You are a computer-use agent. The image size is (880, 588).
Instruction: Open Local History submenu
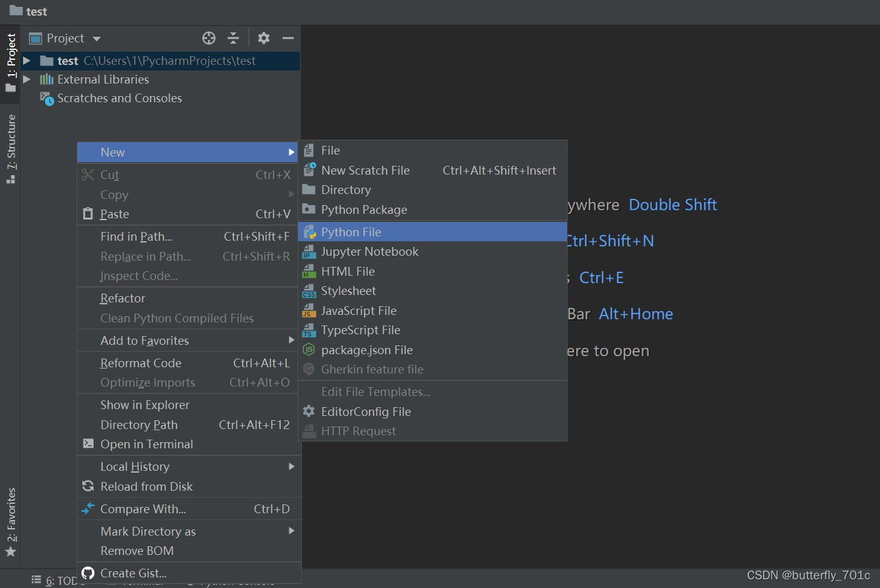click(188, 466)
